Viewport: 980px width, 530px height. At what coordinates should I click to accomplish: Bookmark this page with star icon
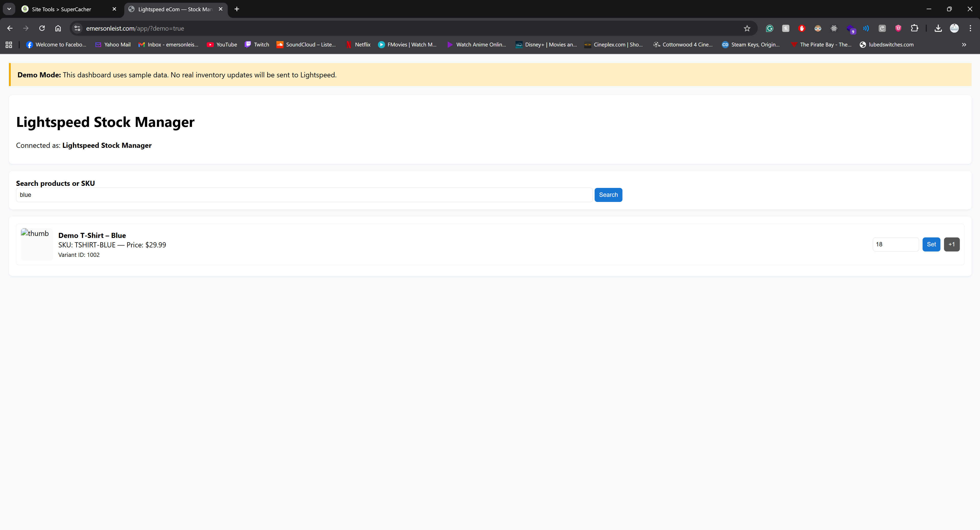coord(747,28)
